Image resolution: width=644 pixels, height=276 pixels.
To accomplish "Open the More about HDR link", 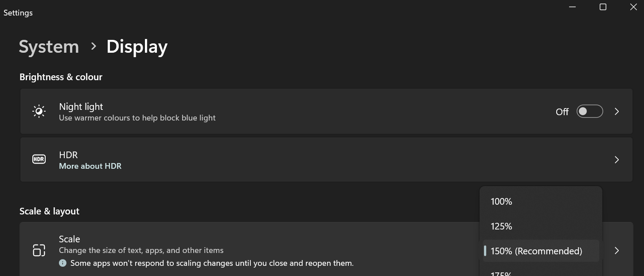I will (90, 166).
